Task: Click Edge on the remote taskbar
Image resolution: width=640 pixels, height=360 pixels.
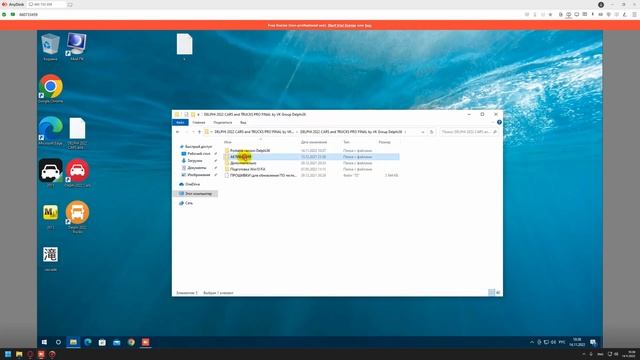Action: pos(88,342)
